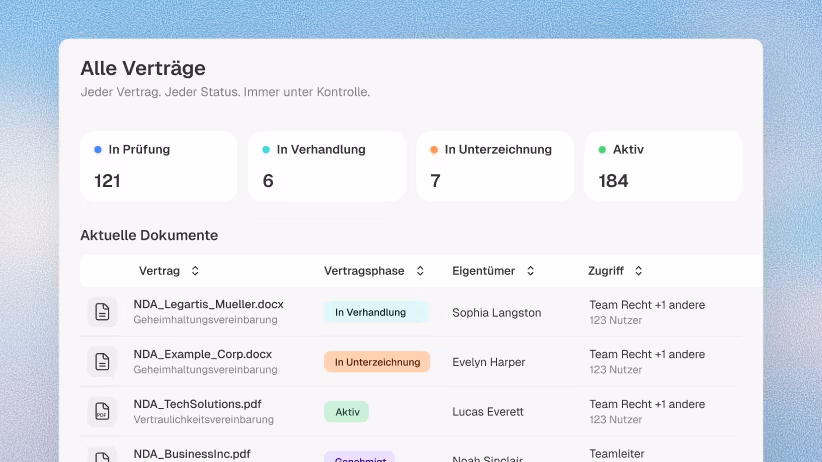This screenshot has width=822, height=462.
Task: Select the In Unterzeichnung phase badge
Action: (x=377, y=362)
